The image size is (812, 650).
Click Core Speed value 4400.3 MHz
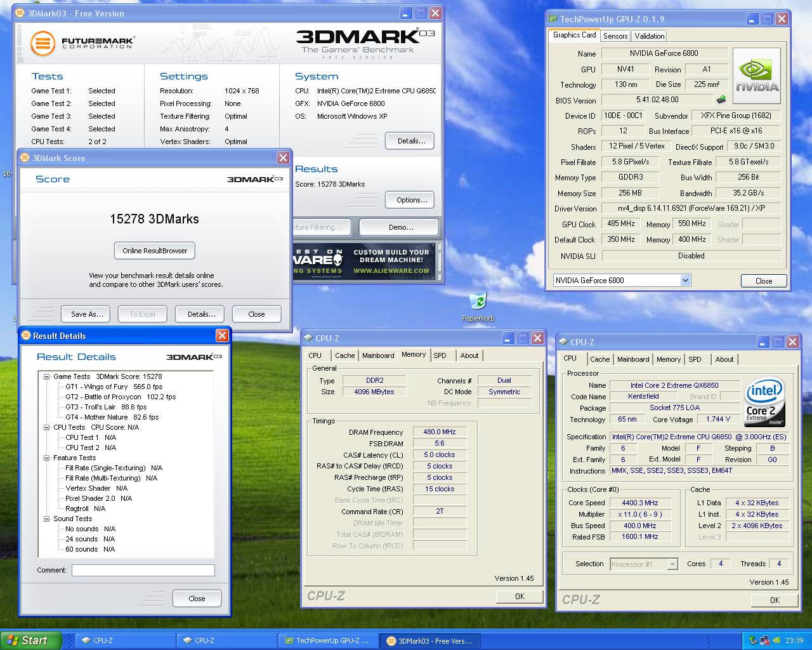pyautogui.click(x=639, y=503)
